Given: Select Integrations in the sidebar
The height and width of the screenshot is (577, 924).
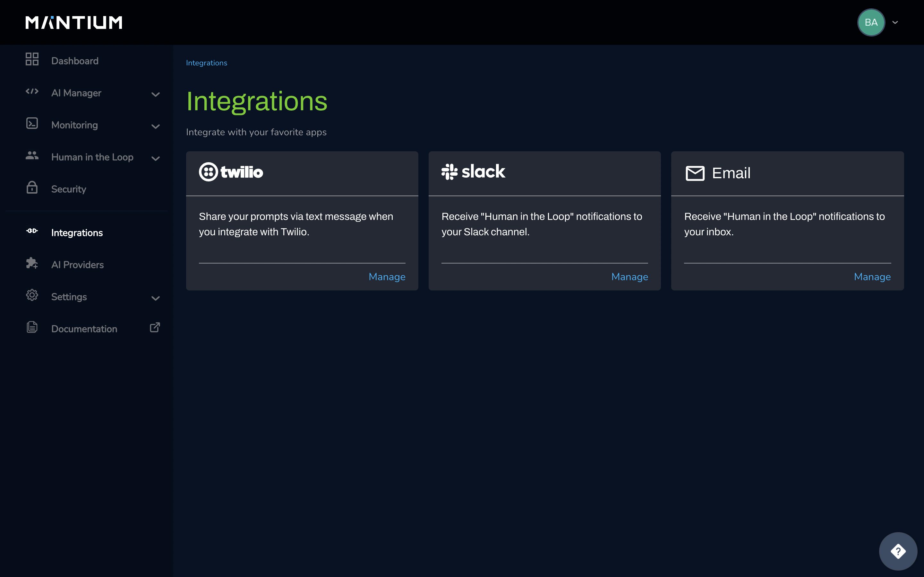Looking at the screenshot, I should tap(77, 232).
